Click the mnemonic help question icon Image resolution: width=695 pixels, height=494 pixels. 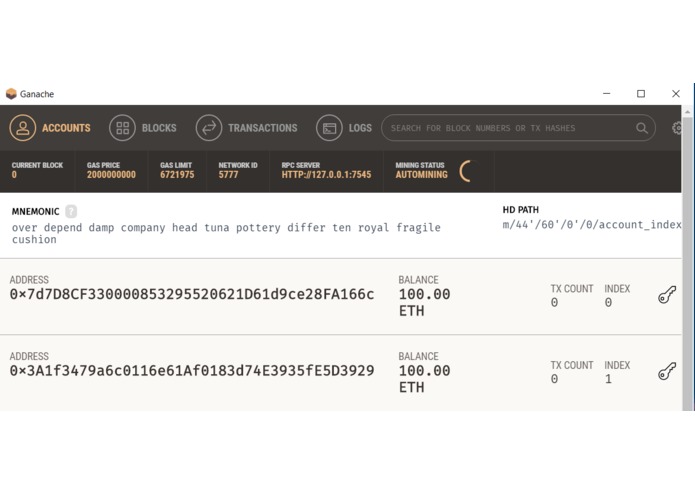[x=71, y=211]
